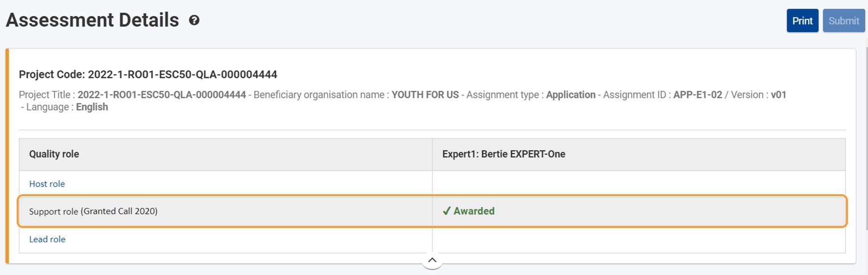The image size is (868, 275).
Task: Click the green Awarded checkmark icon
Action: 446,211
